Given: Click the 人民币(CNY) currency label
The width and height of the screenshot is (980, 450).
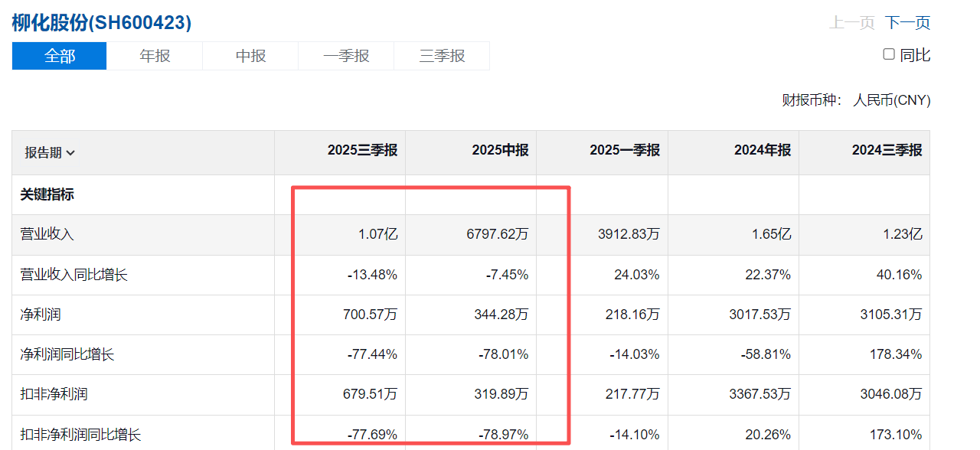Looking at the screenshot, I should [891, 100].
